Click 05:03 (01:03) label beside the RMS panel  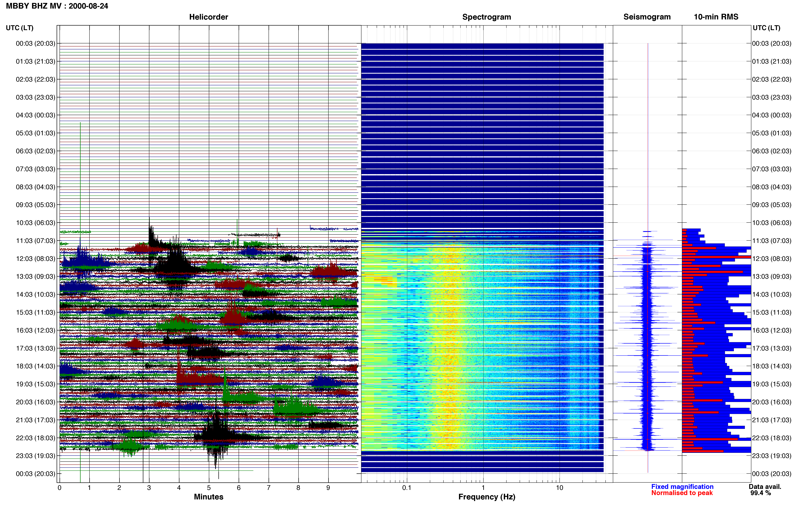(x=772, y=133)
